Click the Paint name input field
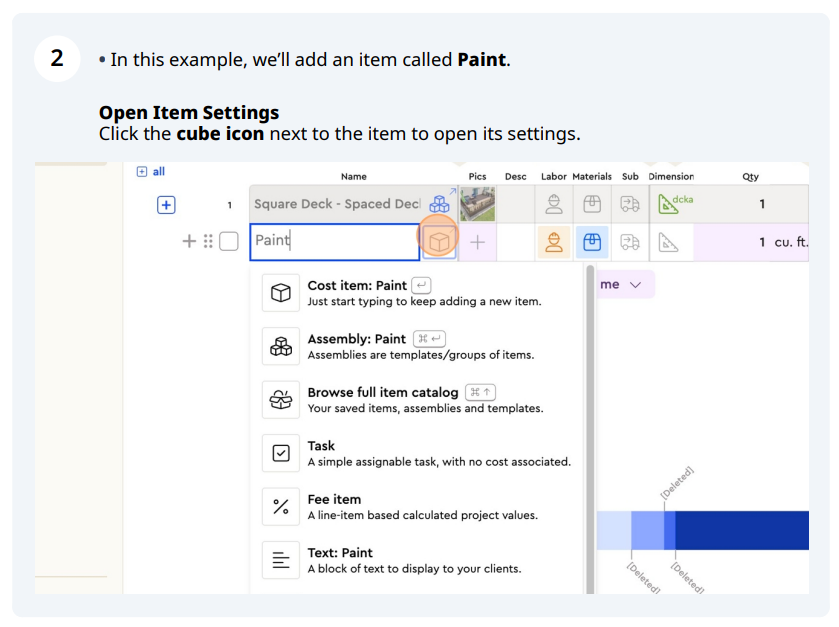 point(334,242)
